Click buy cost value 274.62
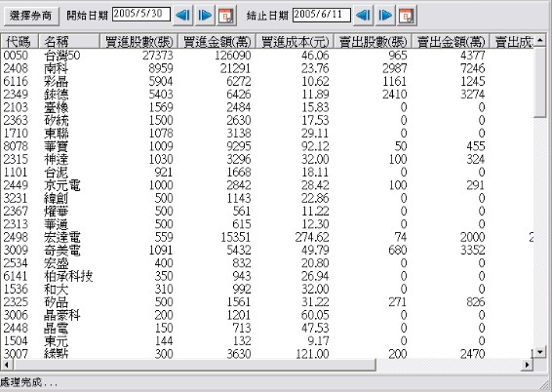Image resolution: width=552 pixels, height=392 pixels. (x=312, y=237)
